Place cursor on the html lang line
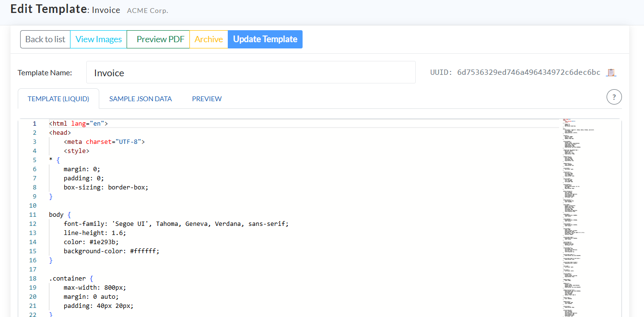The width and height of the screenshot is (644, 317). tap(78, 124)
